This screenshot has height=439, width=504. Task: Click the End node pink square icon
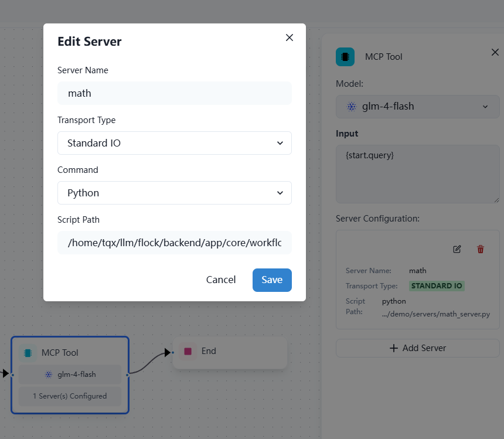(x=188, y=351)
